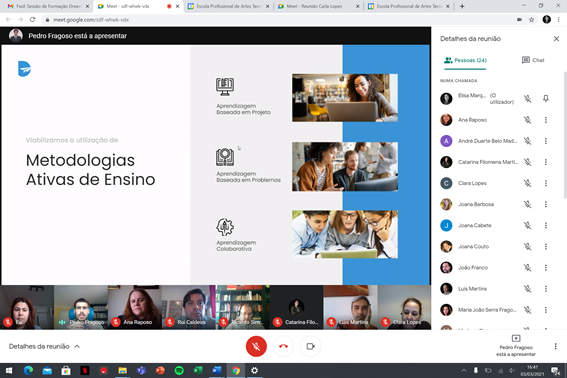Open more options for Clara Lopes

click(x=546, y=183)
